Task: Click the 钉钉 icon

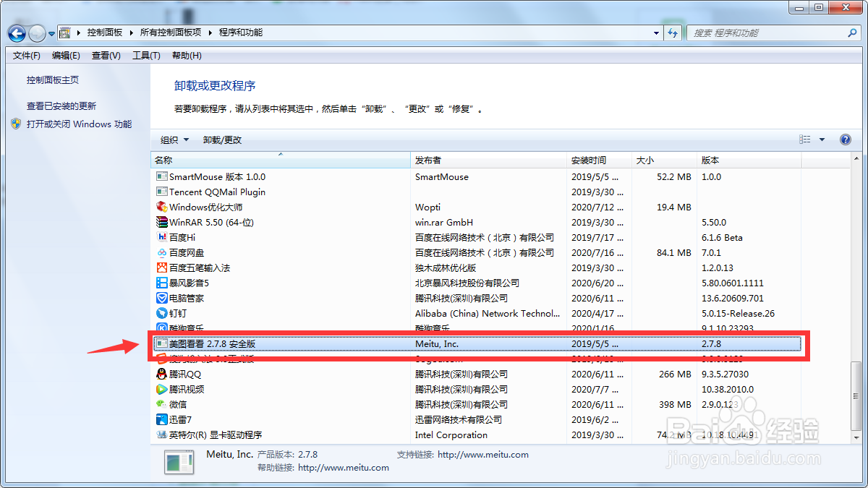Action: pos(162,313)
